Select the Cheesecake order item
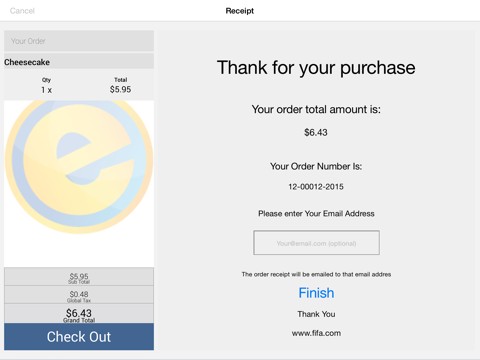The height and width of the screenshot is (360, 480). (x=79, y=62)
